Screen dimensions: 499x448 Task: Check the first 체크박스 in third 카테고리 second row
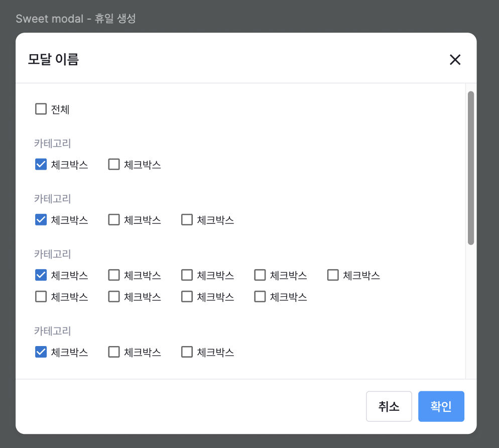coord(41,296)
